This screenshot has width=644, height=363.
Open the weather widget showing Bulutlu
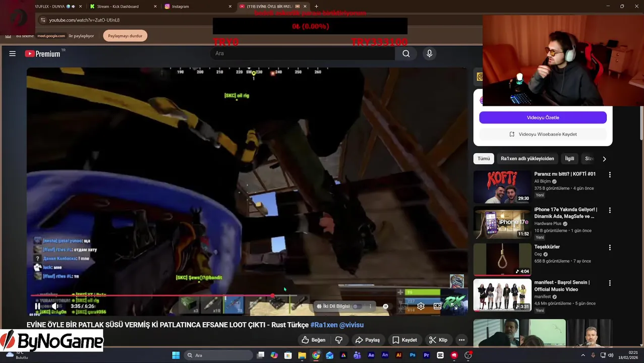[18, 355]
